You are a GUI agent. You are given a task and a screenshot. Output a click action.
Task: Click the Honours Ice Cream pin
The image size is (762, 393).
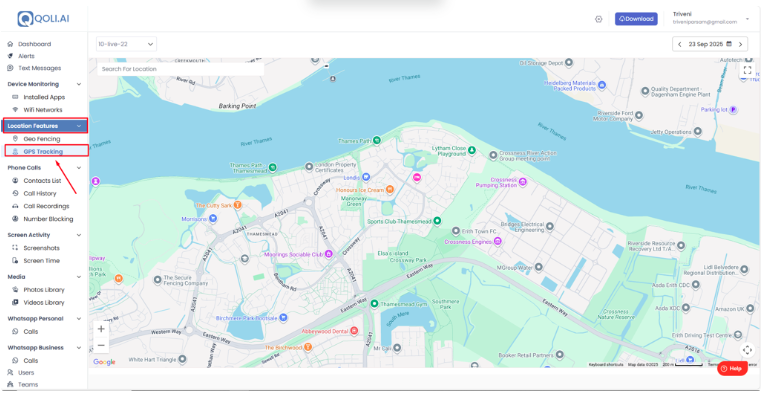point(390,189)
